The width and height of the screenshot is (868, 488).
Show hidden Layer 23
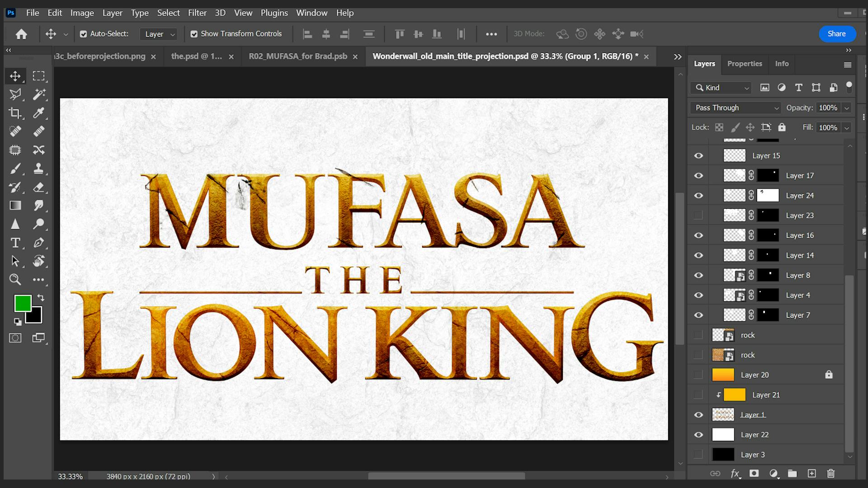pos(698,216)
